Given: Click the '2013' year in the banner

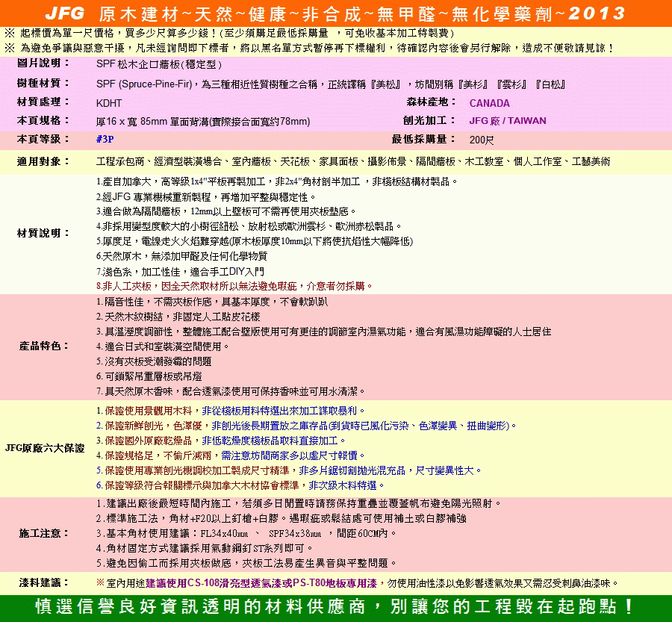Looking at the screenshot, I should tap(597, 13).
